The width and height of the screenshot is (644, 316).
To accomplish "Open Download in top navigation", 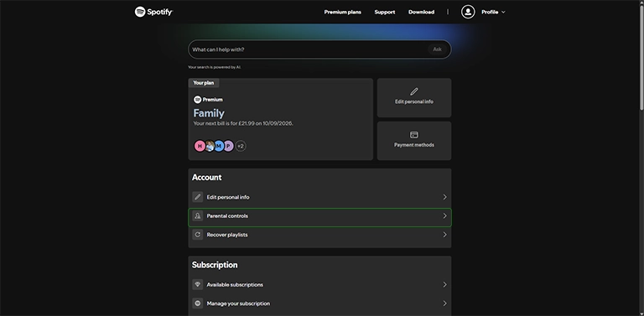I will pos(422,12).
